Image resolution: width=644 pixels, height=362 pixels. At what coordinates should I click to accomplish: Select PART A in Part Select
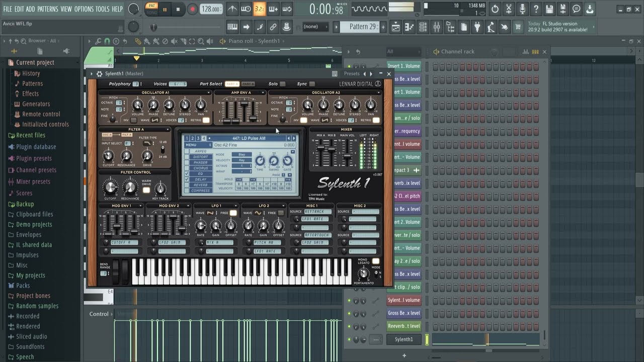tap(232, 84)
